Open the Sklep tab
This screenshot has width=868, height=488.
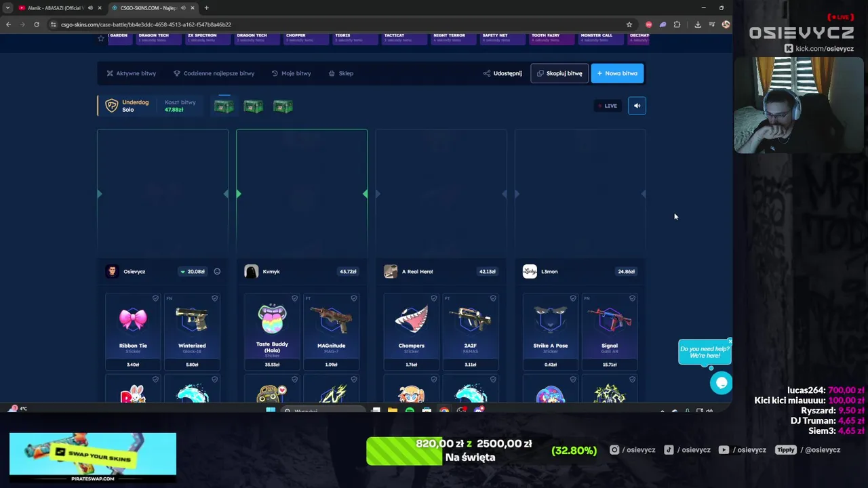pos(341,73)
